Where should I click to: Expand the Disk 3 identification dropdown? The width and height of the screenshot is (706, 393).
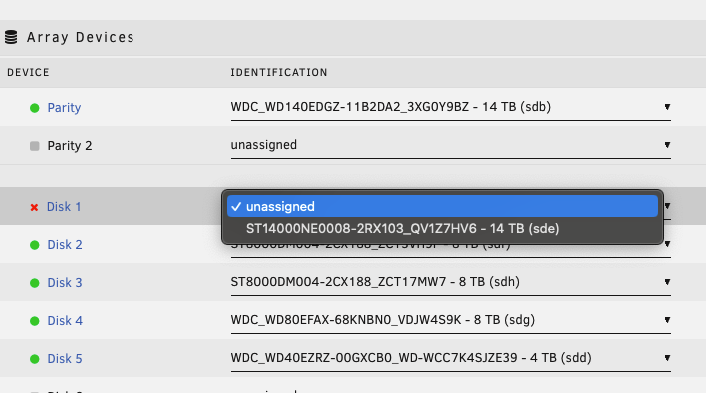[451, 282]
